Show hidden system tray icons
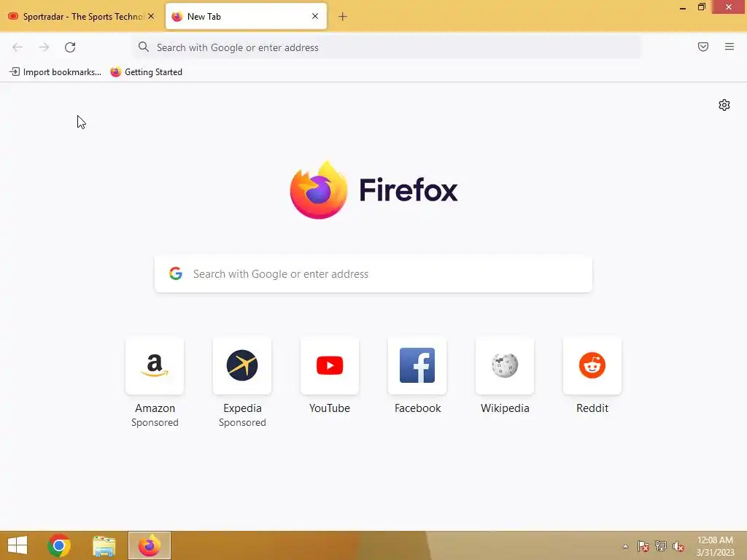This screenshot has height=560, width=747. [625, 546]
